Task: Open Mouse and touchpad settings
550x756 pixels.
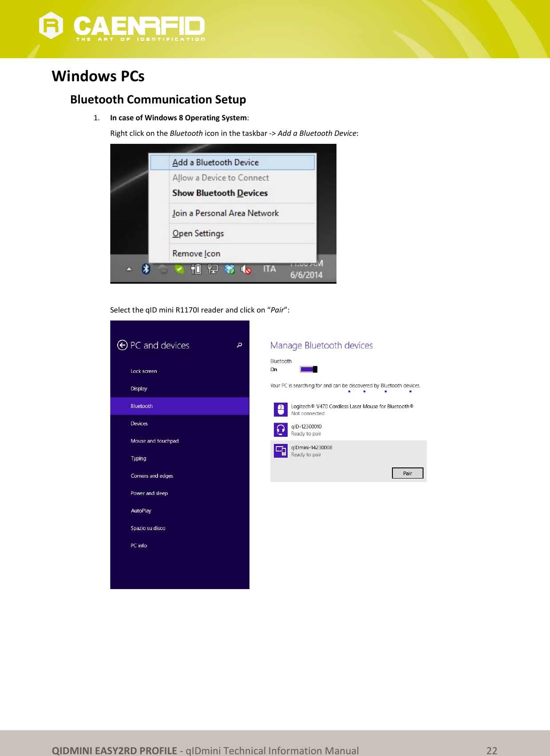Action: pyautogui.click(x=154, y=441)
